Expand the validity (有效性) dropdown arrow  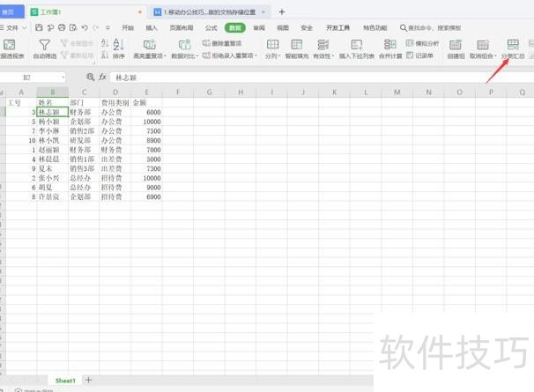pos(333,55)
